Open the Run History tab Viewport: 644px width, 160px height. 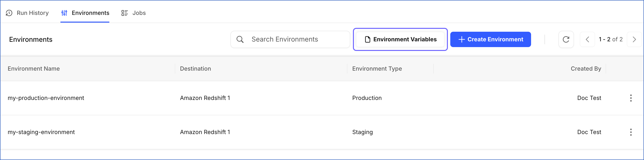27,13
